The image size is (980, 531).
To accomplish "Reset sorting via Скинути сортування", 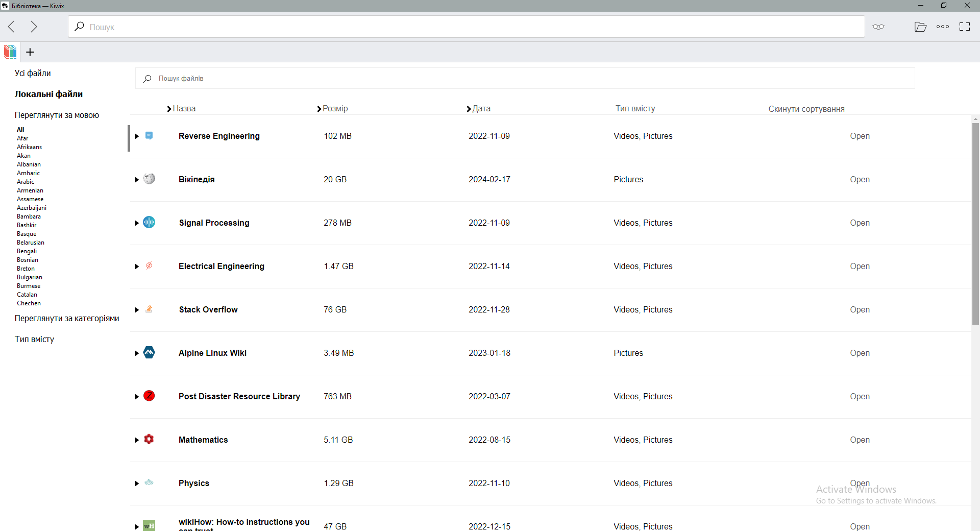I will (806, 109).
